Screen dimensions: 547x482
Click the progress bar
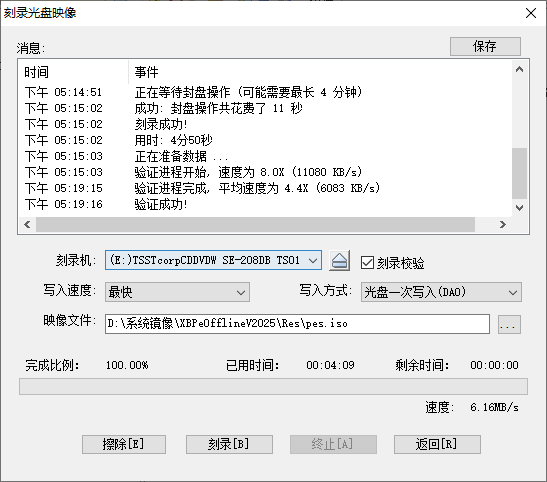(x=273, y=386)
